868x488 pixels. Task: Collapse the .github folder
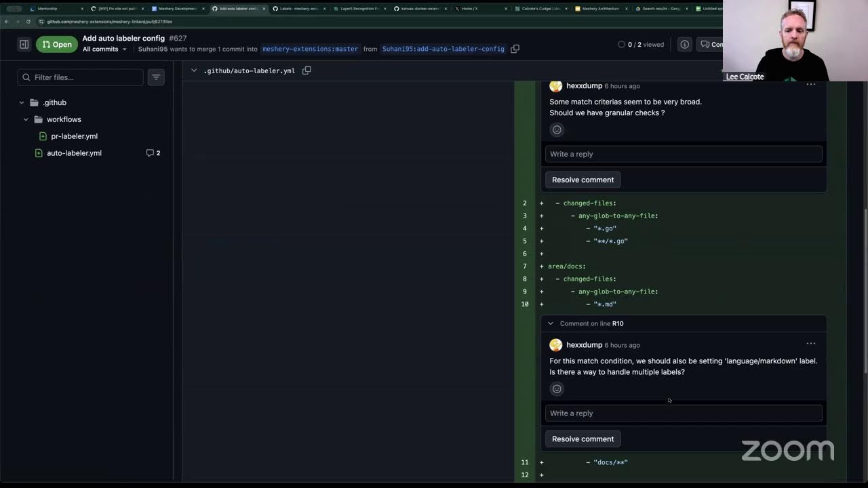22,102
